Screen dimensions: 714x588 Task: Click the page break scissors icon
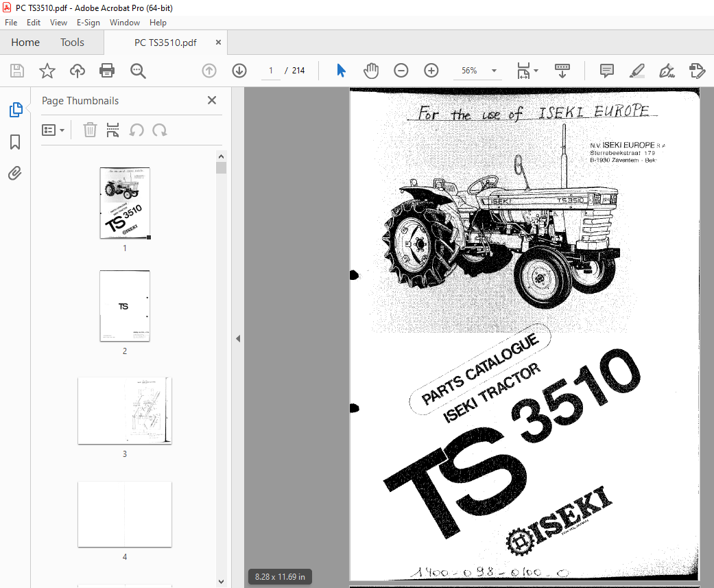112,130
